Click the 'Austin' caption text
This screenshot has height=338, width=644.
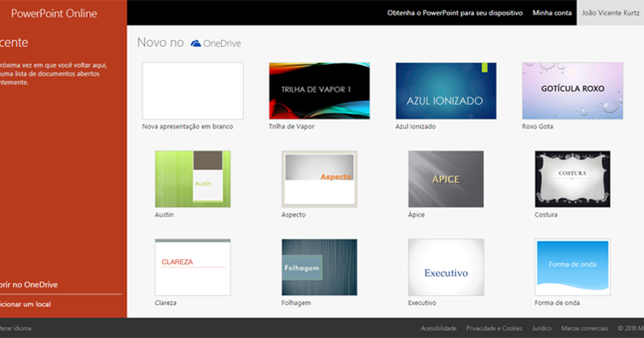(164, 214)
